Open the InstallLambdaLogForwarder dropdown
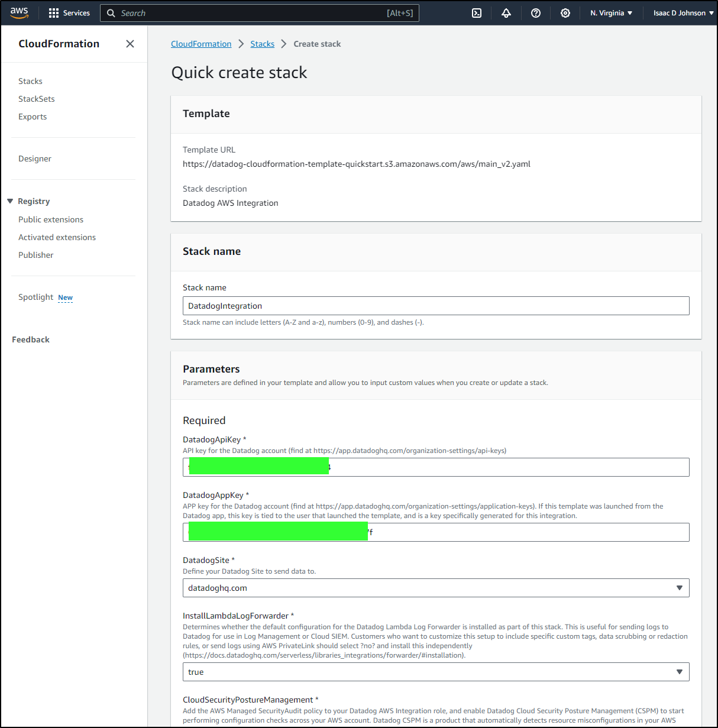 (436, 672)
